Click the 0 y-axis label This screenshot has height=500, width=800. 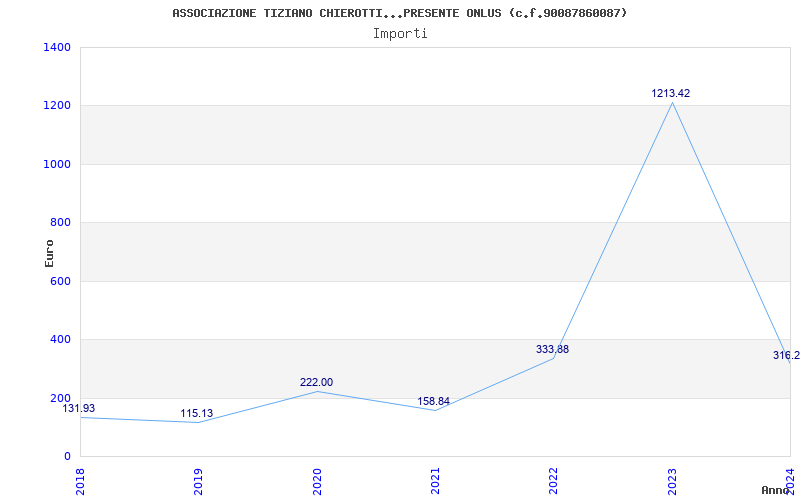[67, 456]
